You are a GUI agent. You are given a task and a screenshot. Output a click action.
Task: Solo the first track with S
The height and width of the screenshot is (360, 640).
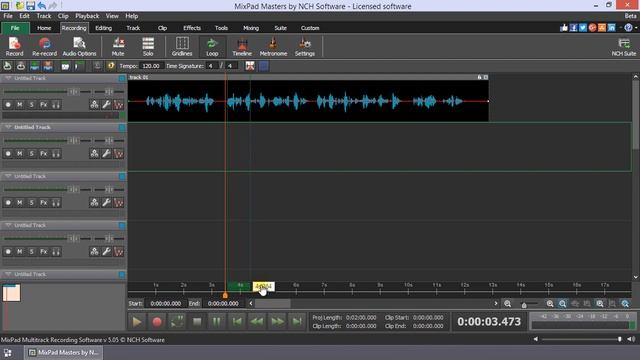click(x=31, y=105)
